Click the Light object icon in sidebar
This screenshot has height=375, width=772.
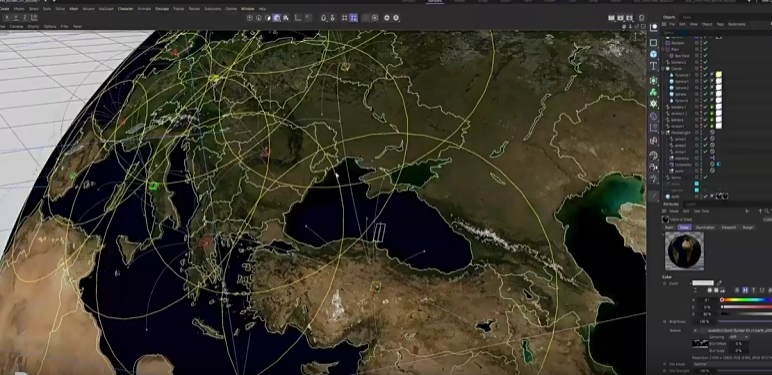click(653, 179)
